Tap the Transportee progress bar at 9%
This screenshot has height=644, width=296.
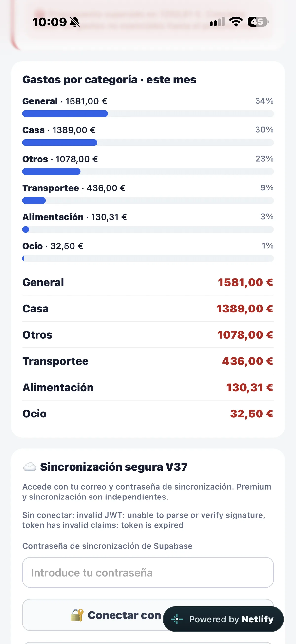[x=148, y=201]
